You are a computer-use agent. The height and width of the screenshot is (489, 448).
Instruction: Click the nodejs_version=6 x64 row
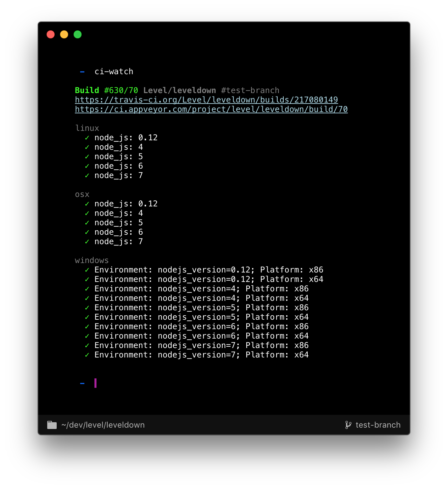(x=197, y=336)
